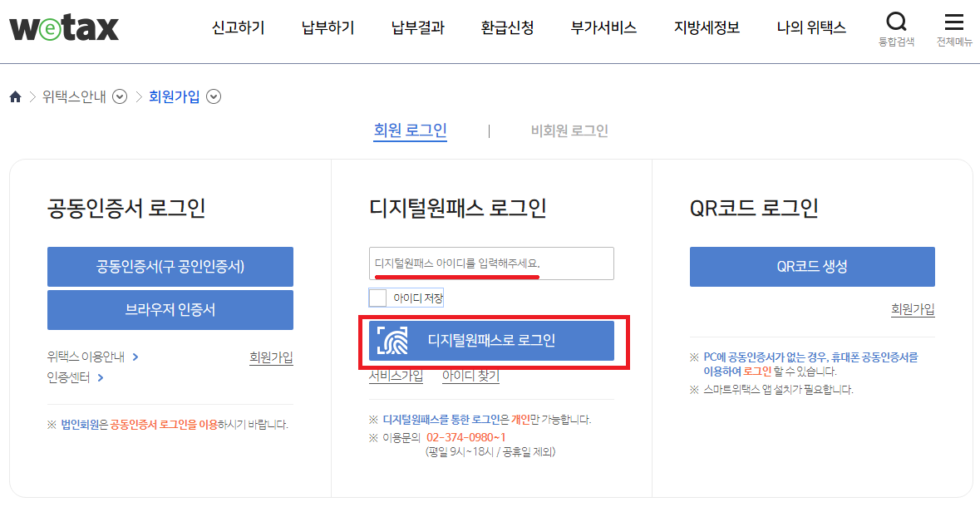Click the 브라우저 인증서 button
Viewport: 980px width, 512px height.
click(170, 309)
